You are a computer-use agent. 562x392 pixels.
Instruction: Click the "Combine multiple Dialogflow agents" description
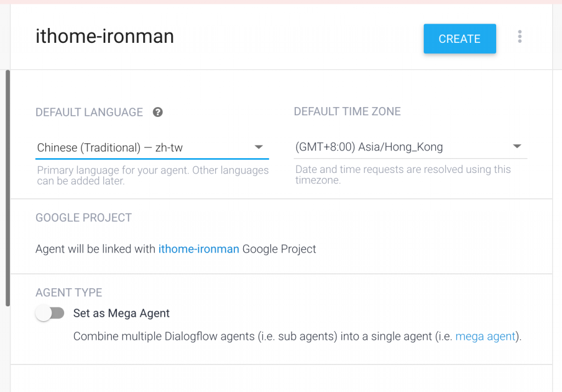click(263, 336)
